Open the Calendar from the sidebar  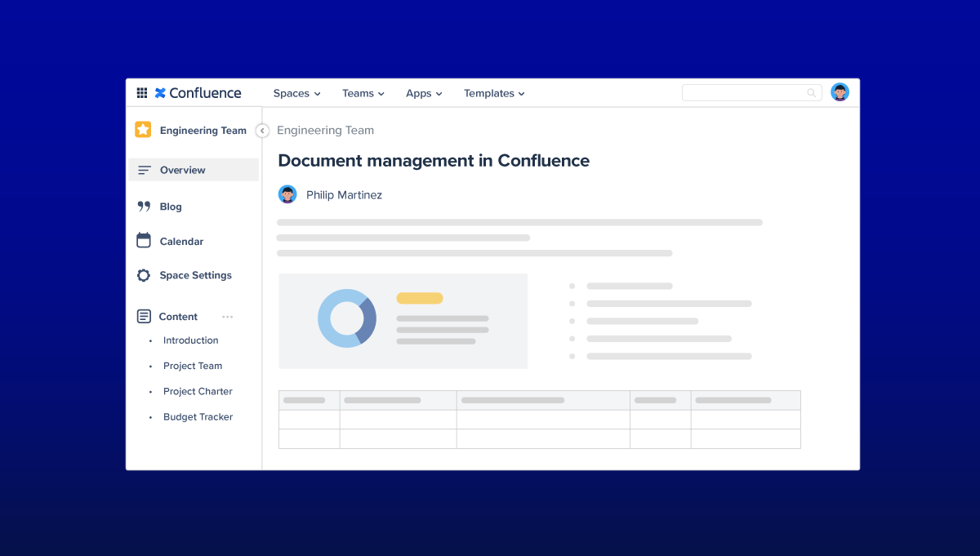pyautogui.click(x=144, y=241)
